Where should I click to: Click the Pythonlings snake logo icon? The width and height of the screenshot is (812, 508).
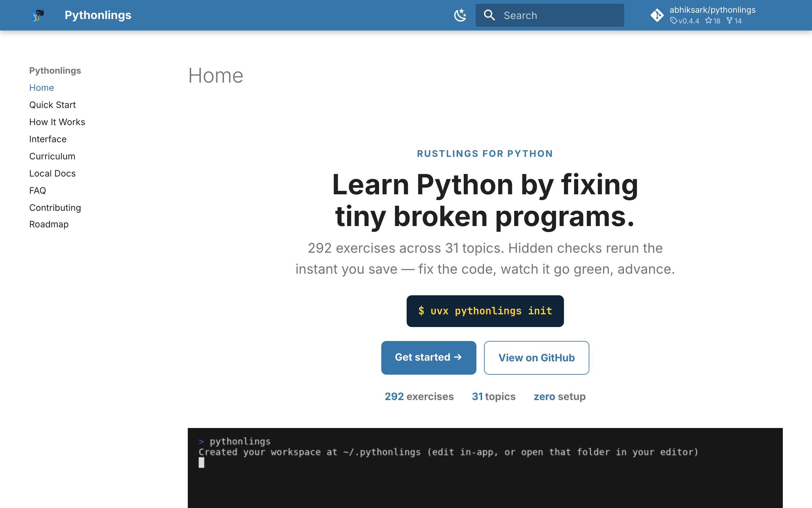pyautogui.click(x=37, y=16)
